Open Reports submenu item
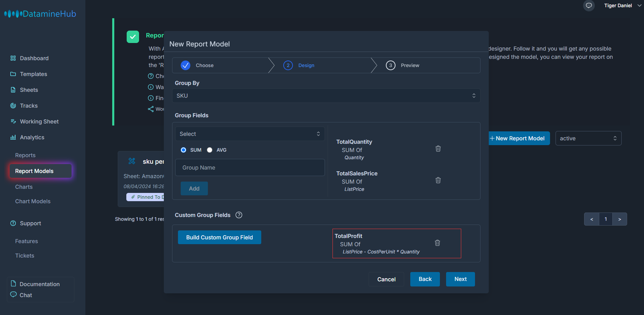The image size is (644, 315). pos(25,155)
